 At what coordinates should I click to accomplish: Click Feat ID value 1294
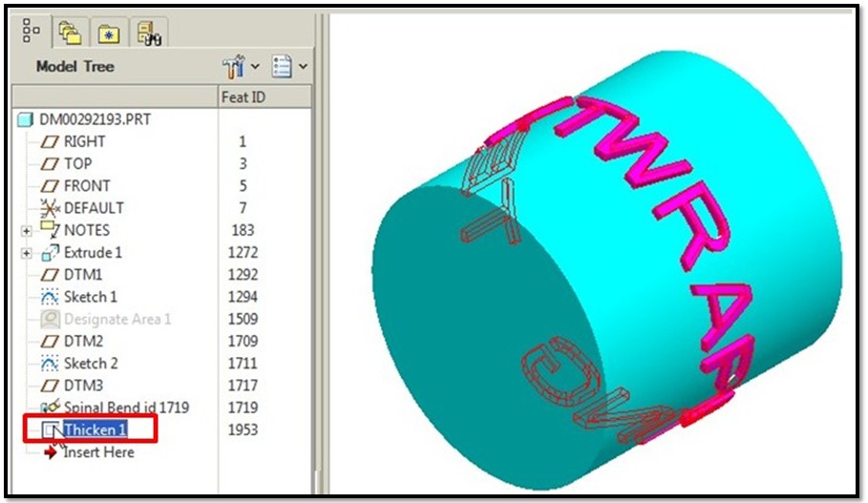coord(243,297)
